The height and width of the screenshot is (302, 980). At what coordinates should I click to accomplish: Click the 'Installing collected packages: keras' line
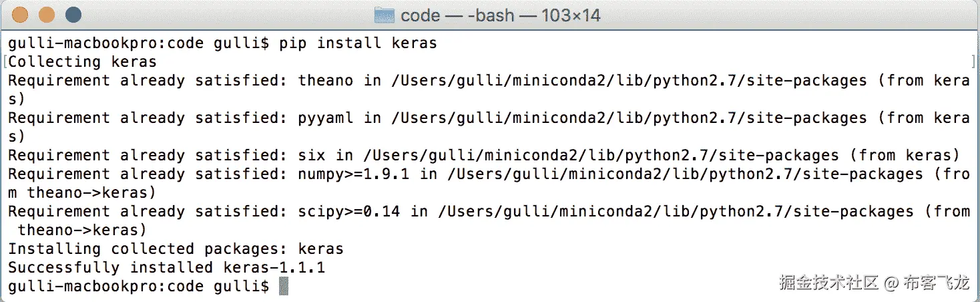click(176, 249)
